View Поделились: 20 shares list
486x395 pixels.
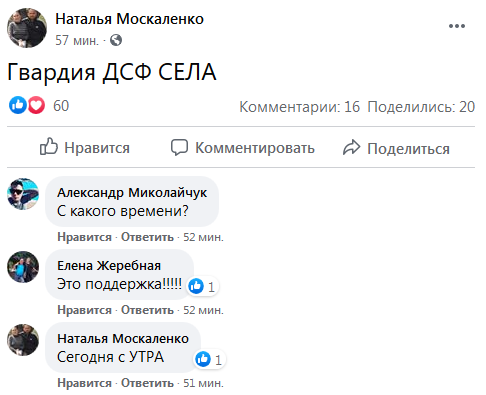421,107
